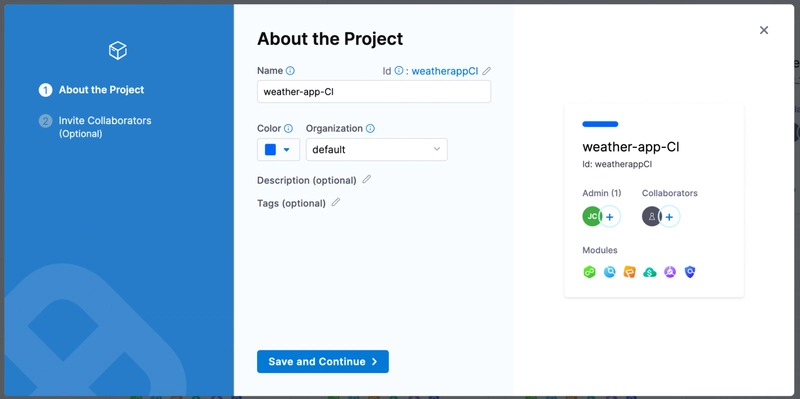
Task: Select the Invite Collaborators step
Action: [x=95, y=127]
